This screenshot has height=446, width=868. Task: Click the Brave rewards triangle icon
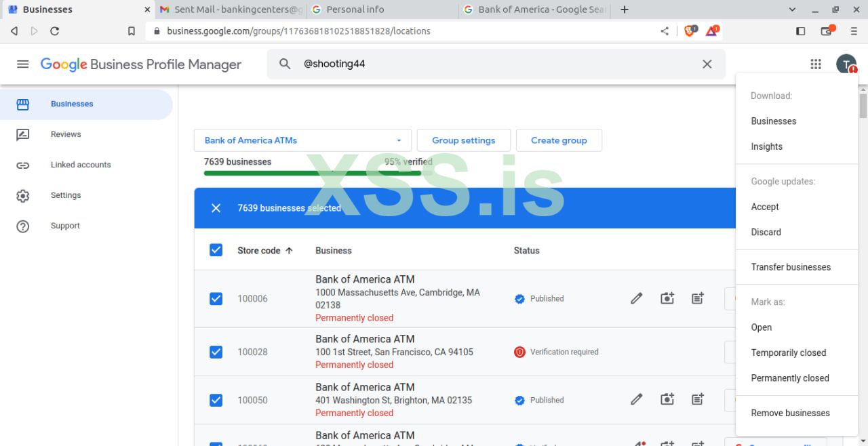click(x=712, y=31)
